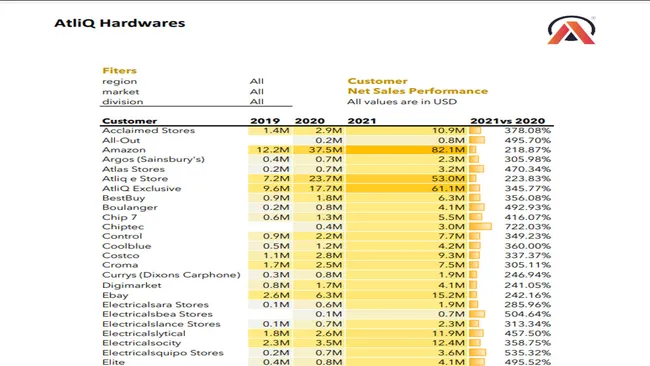The height and width of the screenshot is (366, 650).
Task: Select 'Electricalsquipo Stores' customer name
Action: click(163, 353)
